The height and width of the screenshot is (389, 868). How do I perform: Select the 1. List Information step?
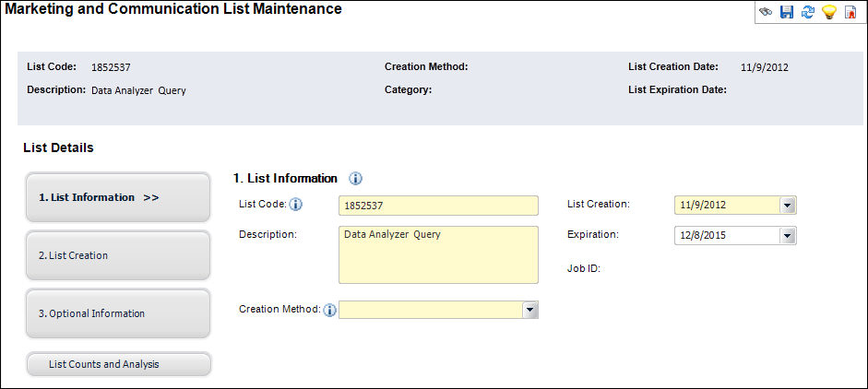click(x=118, y=197)
